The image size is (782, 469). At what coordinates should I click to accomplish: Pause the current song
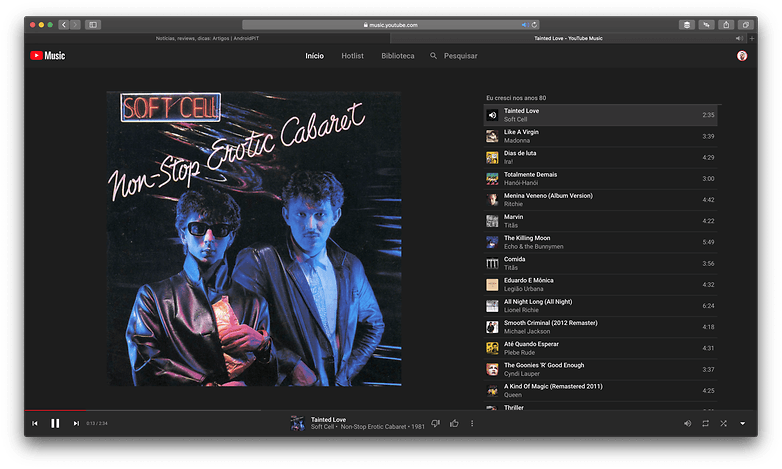pos(55,423)
